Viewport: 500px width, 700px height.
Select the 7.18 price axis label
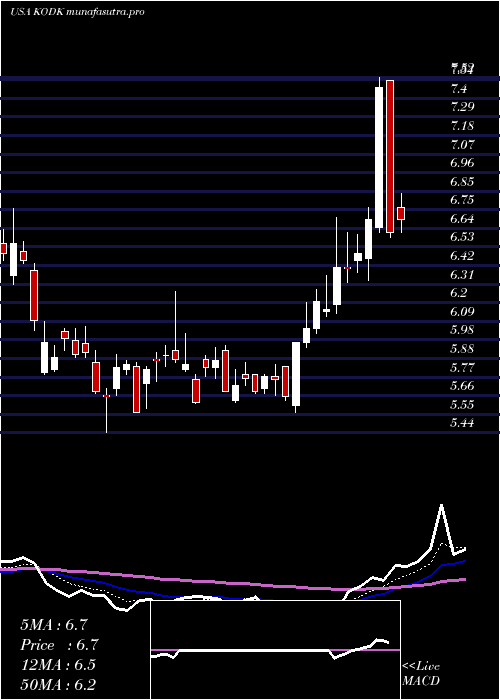[x=462, y=126]
